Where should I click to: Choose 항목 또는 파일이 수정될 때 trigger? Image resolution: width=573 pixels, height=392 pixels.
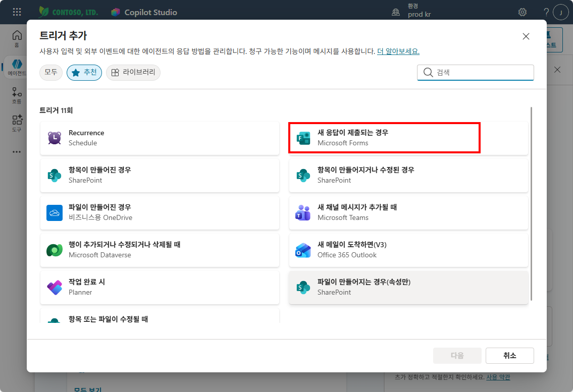(x=160, y=316)
